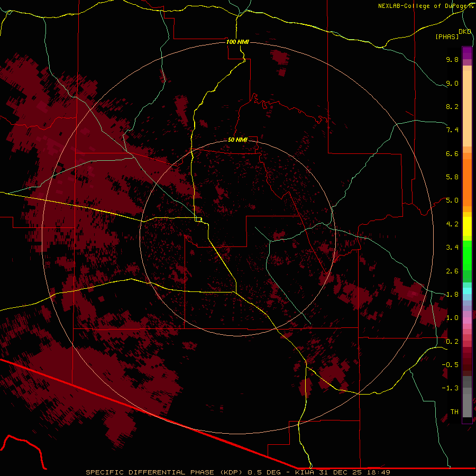Click the 3.4 value on the color scale
The width and height of the screenshot is (476, 476).
(452, 248)
